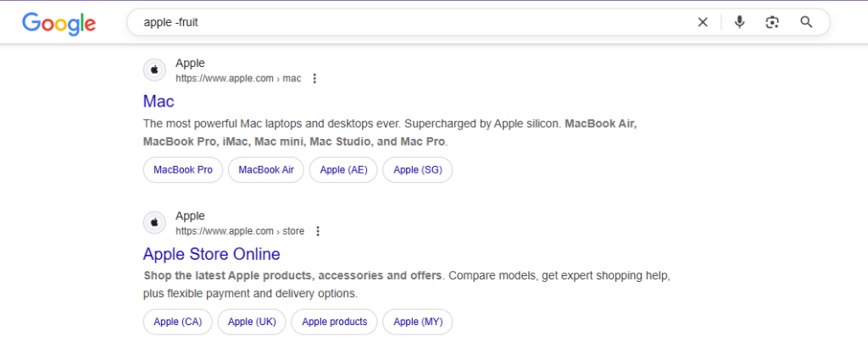
Task: Open the Apple Store Online title link
Action: [211, 254]
